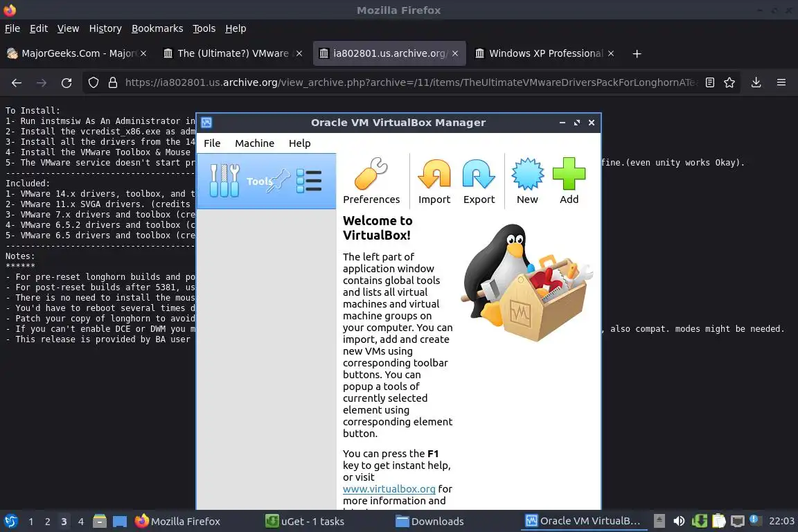Click the Import appliance icon
Viewport: 798px width, 532px height.
pyautogui.click(x=434, y=181)
